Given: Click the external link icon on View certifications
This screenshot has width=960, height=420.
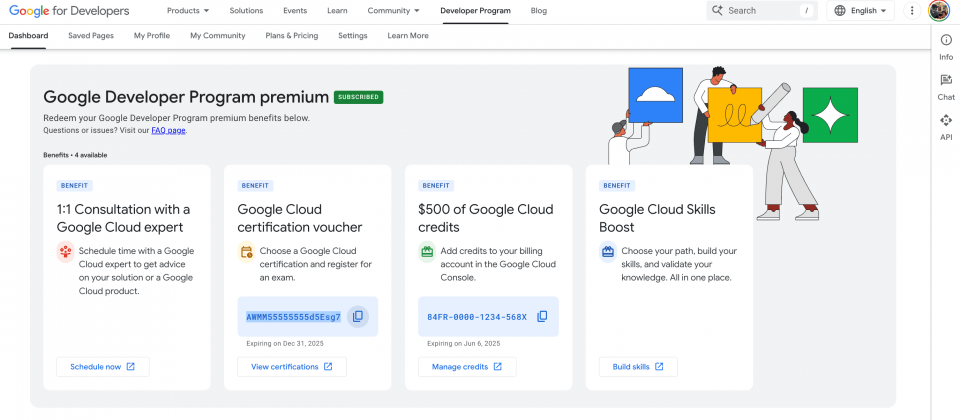Looking at the screenshot, I should point(328,367).
